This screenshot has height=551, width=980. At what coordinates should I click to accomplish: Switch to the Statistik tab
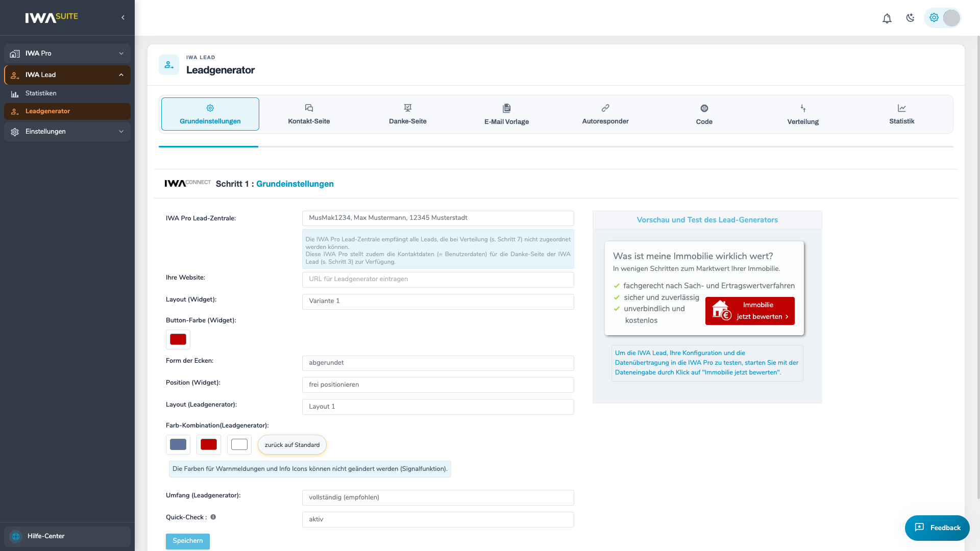click(902, 114)
